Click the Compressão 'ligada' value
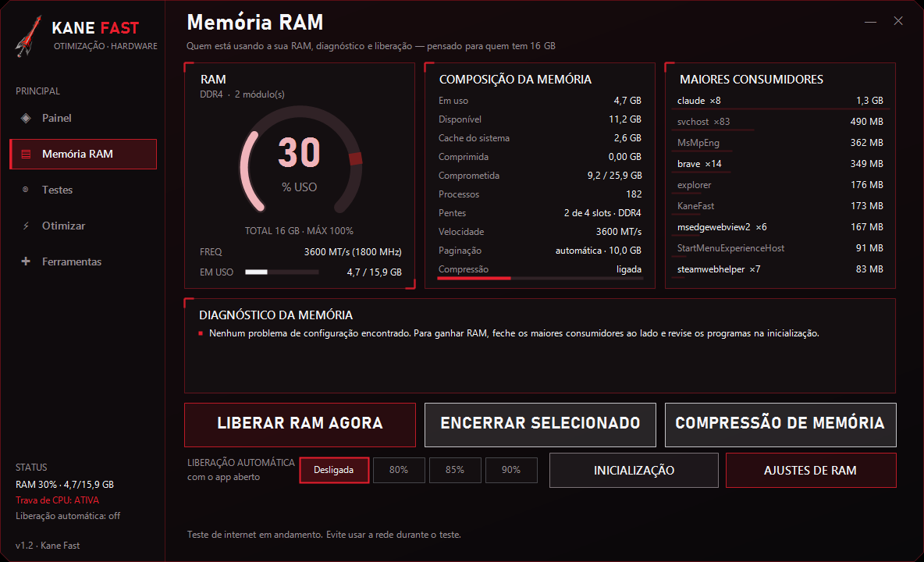924x562 pixels. point(629,270)
